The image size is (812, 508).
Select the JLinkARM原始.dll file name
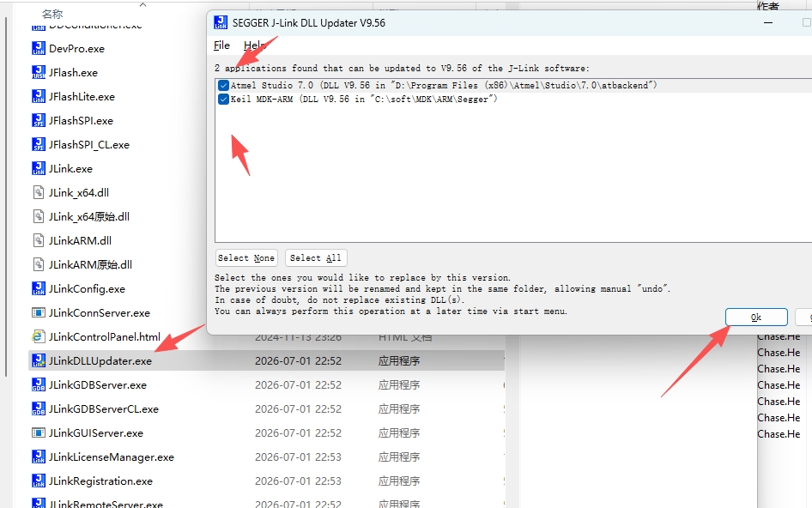(91, 264)
